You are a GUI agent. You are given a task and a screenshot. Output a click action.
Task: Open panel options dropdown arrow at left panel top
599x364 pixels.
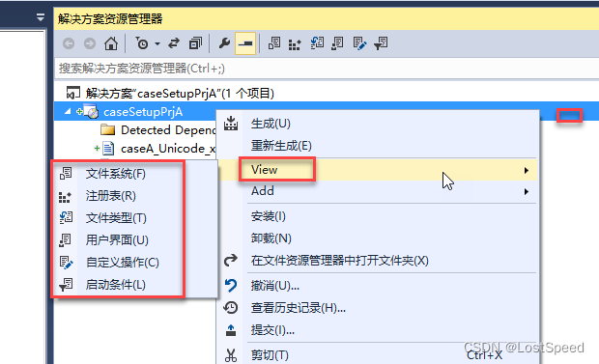pos(41,17)
